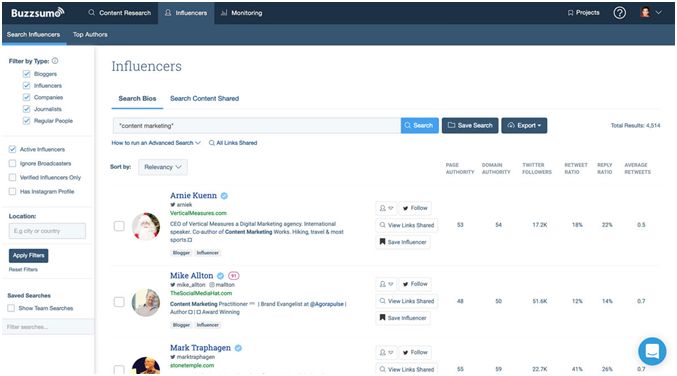Switch to Search Content Shared tab
Viewport: 677px width, 376px height.
click(204, 98)
